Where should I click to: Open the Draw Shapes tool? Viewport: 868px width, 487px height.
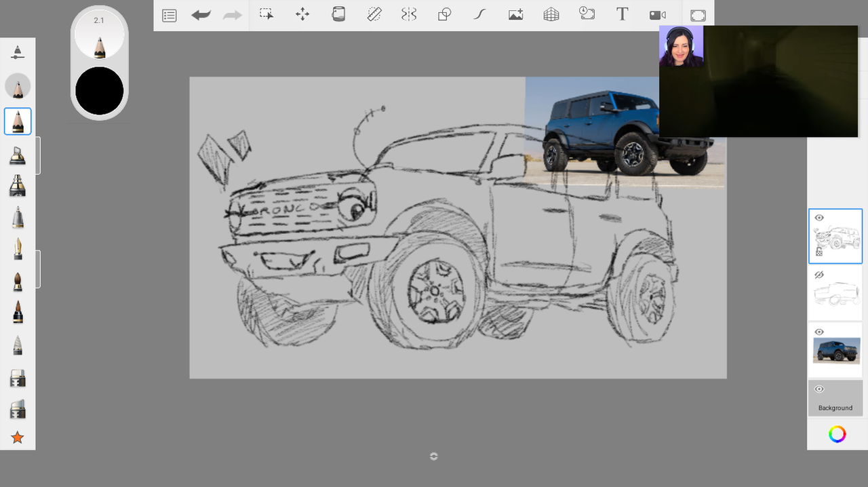click(x=445, y=14)
